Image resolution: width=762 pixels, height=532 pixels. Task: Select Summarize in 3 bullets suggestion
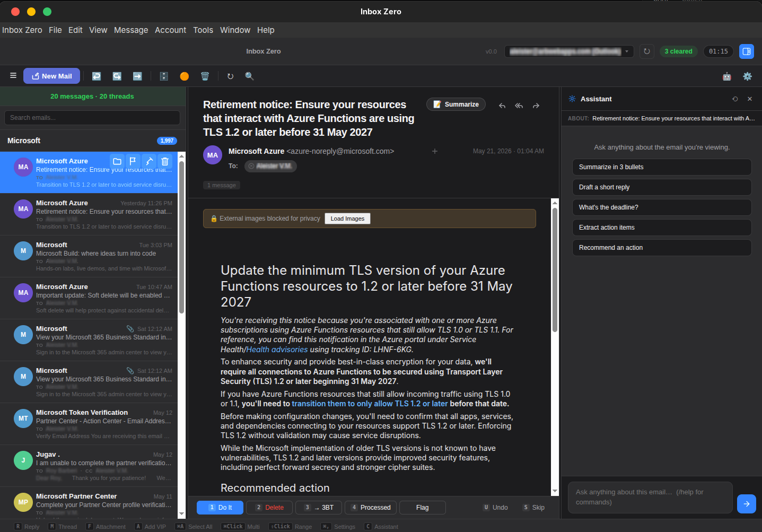662,167
